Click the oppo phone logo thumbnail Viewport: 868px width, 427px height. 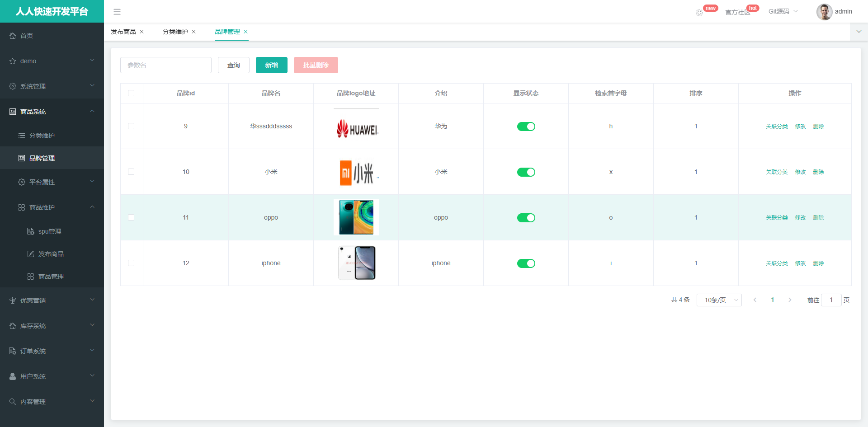356,217
